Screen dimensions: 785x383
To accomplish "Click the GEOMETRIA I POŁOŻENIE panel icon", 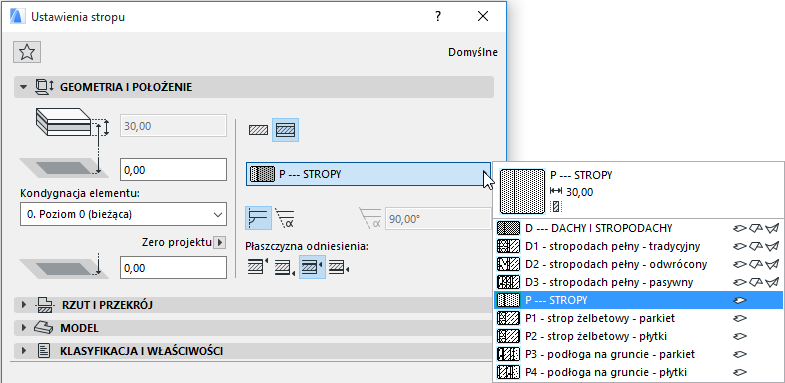I will (x=44, y=87).
